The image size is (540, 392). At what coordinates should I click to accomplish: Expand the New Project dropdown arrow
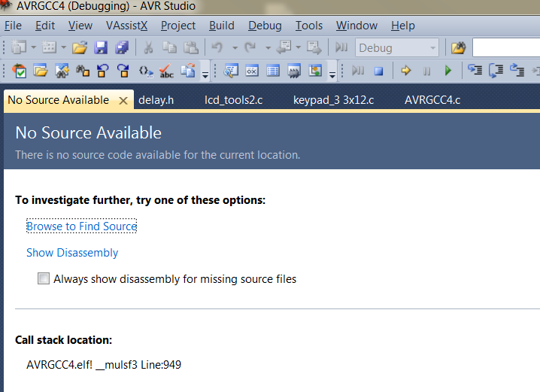click(x=33, y=47)
